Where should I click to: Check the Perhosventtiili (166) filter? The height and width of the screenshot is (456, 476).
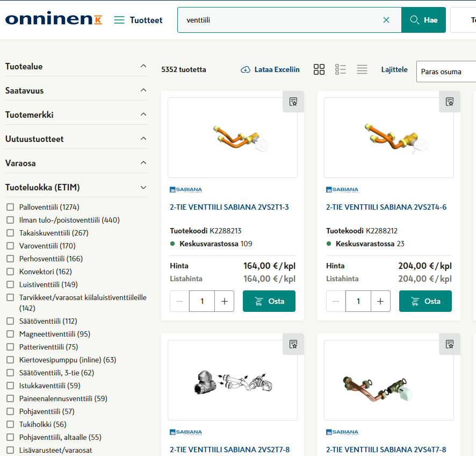[10, 259]
